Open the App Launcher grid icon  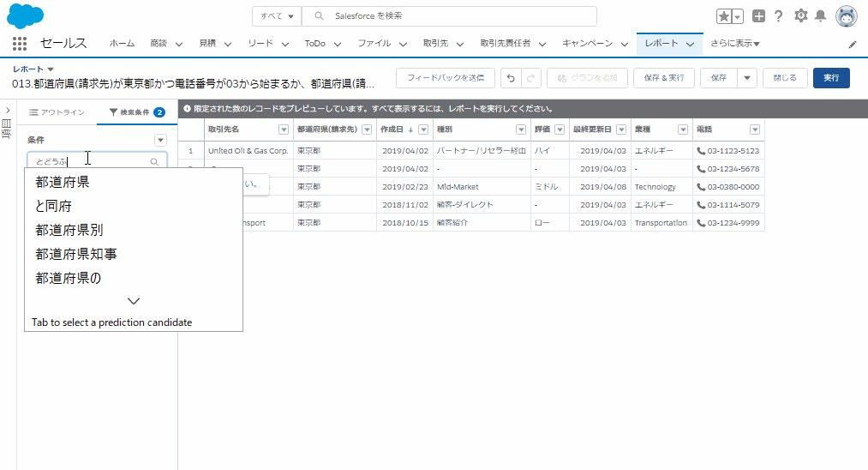(20, 43)
